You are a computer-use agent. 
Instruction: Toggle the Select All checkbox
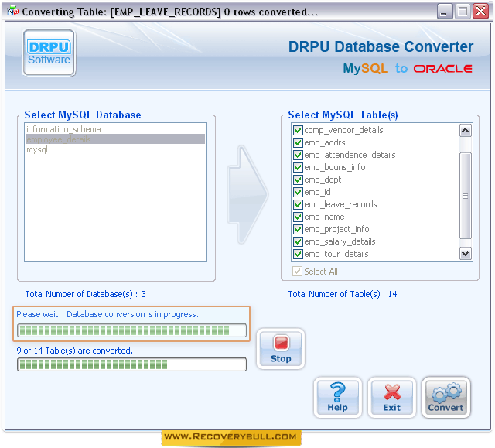[297, 272]
